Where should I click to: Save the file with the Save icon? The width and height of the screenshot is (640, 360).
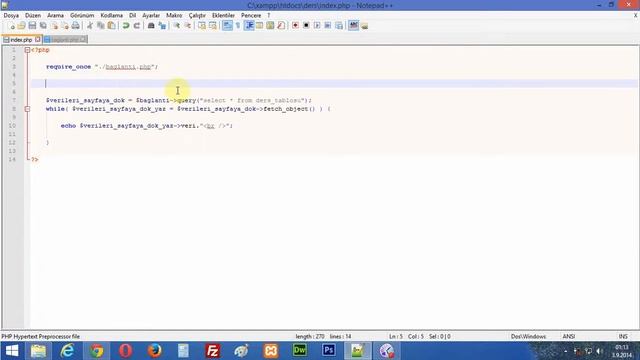[32, 26]
